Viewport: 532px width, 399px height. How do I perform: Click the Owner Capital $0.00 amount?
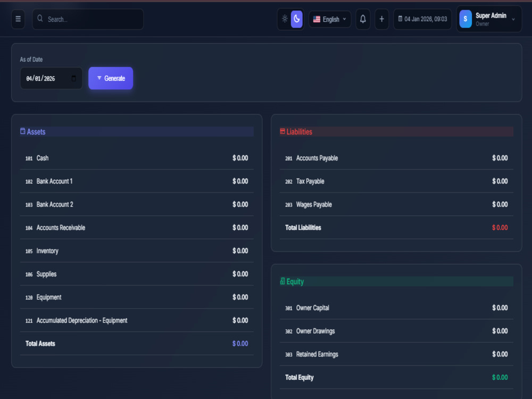pyautogui.click(x=500, y=307)
